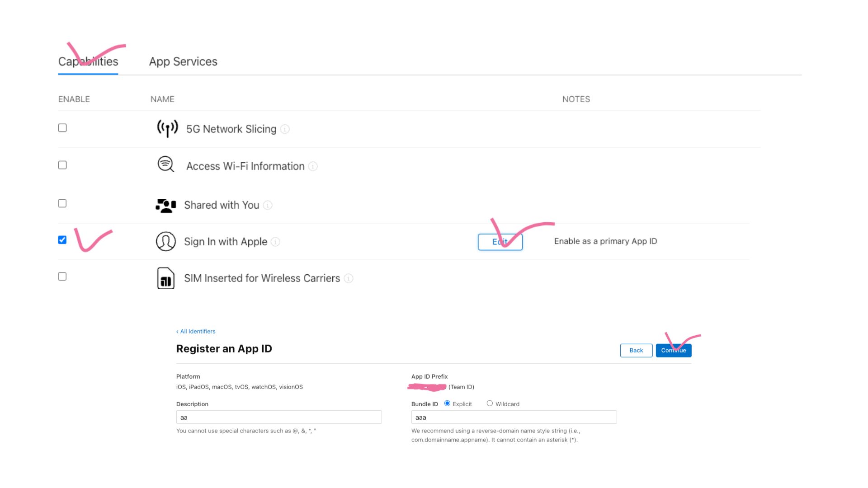This screenshot has height=488, width=868.
Task: Switch to the App Services tab
Action: (x=183, y=61)
